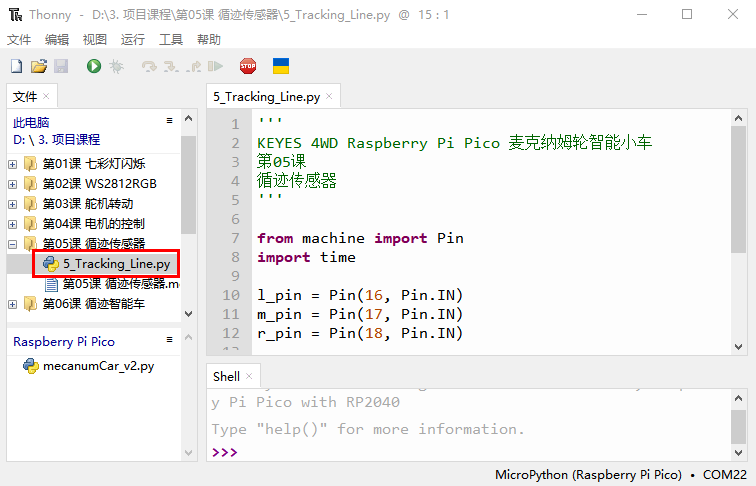Select the 第01课 七彩灯闪烁 folder row
Image resolution: width=756 pixels, height=486 pixels.
(94, 164)
